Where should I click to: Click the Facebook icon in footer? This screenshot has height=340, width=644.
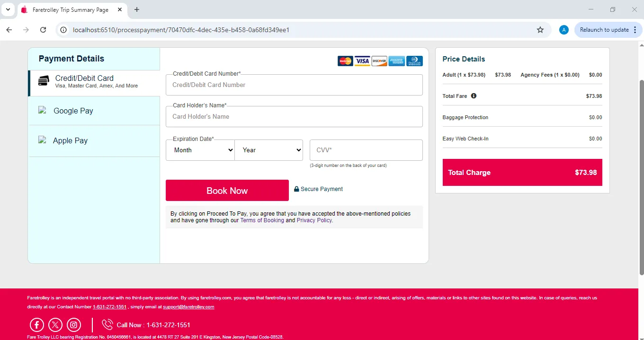point(37,325)
